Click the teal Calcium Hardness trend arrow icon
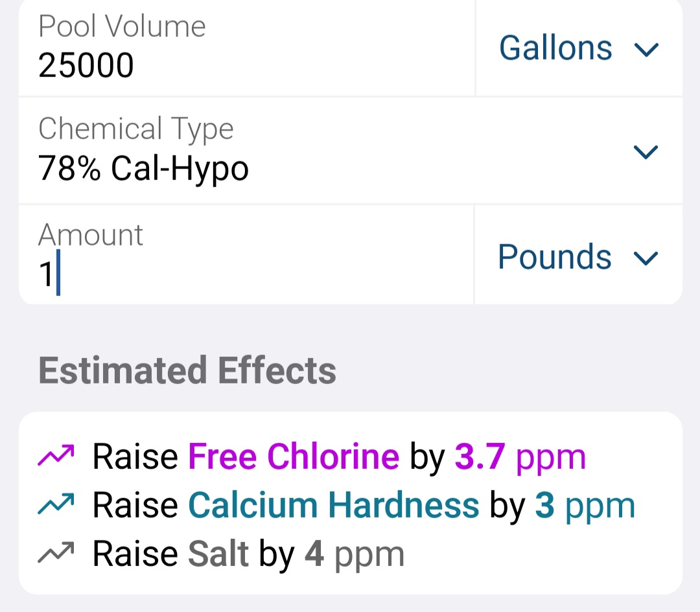Image resolution: width=700 pixels, height=612 pixels. [x=56, y=504]
